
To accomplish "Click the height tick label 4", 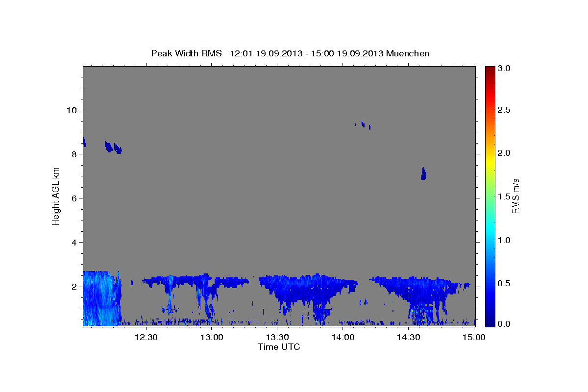I will click(x=74, y=242).
